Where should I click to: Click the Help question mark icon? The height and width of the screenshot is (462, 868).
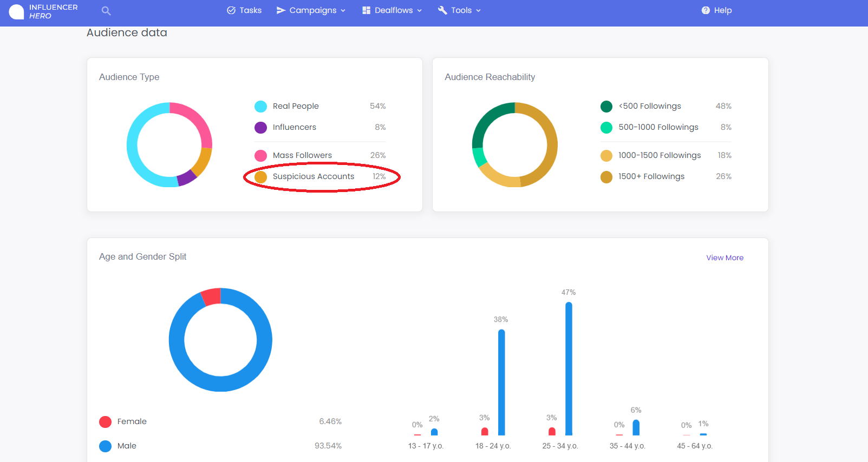point(706,10)
